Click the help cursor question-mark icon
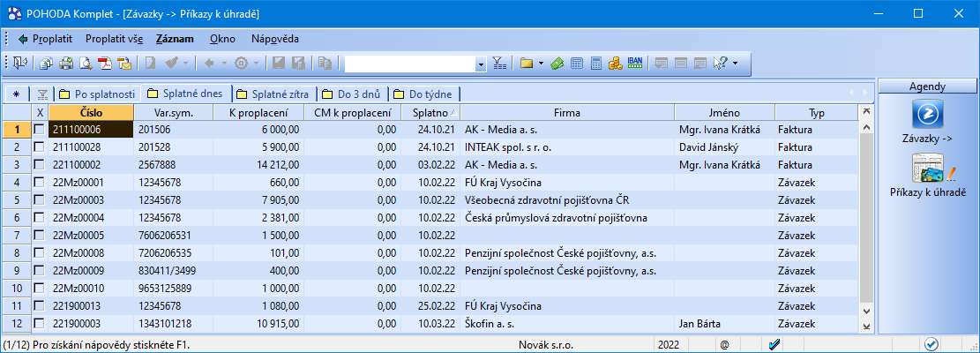Screen dimensions: 980x353 click(721, 64)
